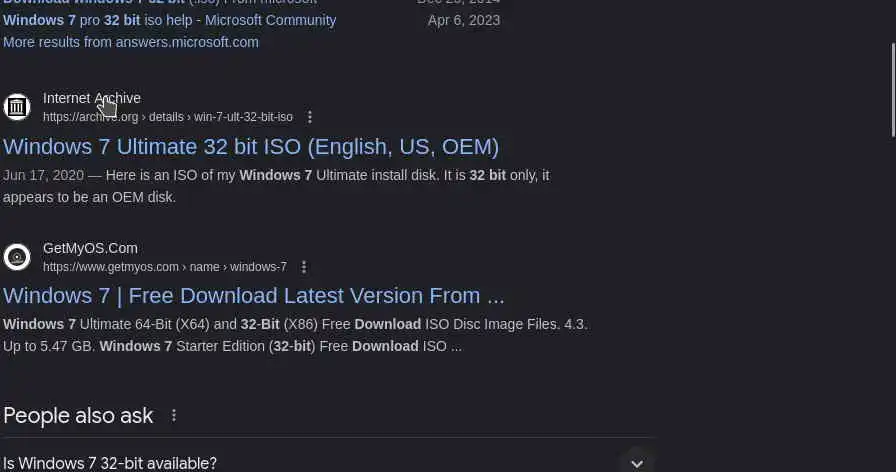The height and width of the screenshot is (472, 896).
Task: Open the three-dot menu beside the getmyos.com URL
Action: click(x=304, y=267)
